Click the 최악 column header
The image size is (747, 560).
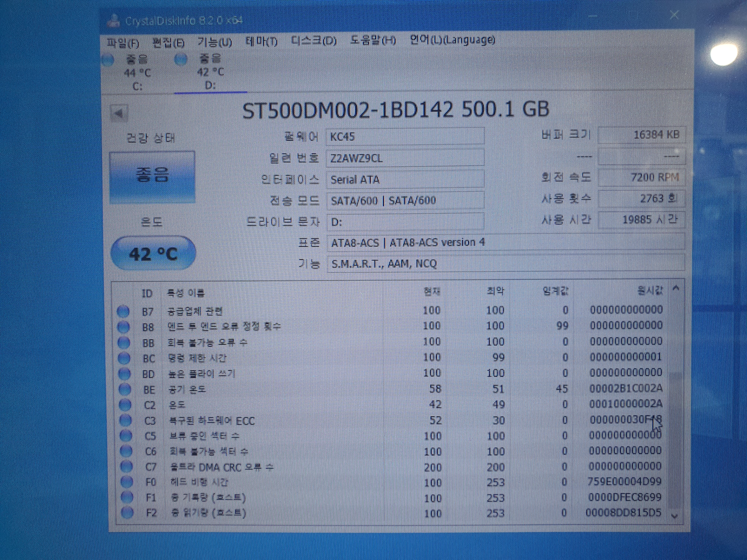495,291
